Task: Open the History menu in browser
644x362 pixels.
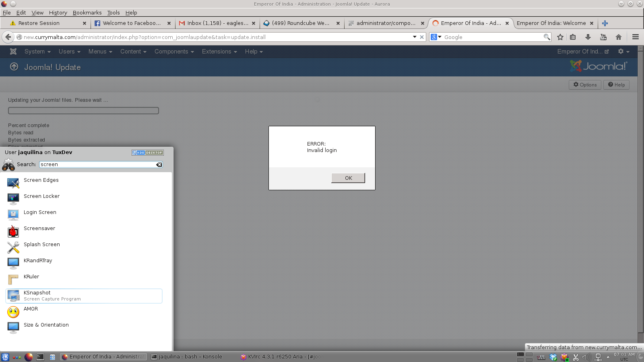Action: point(58,12)
